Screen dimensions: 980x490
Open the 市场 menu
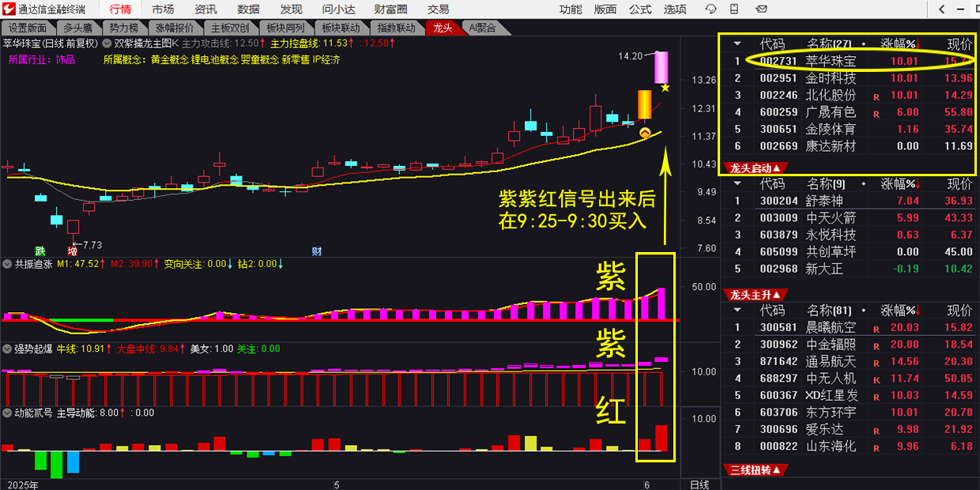tap(163, 9)
